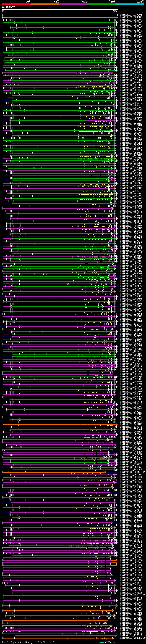This screenshot has height=644, width=146.
Task: Open the UniRef100_Q7Y258 hit label
Action: (131, 15)
